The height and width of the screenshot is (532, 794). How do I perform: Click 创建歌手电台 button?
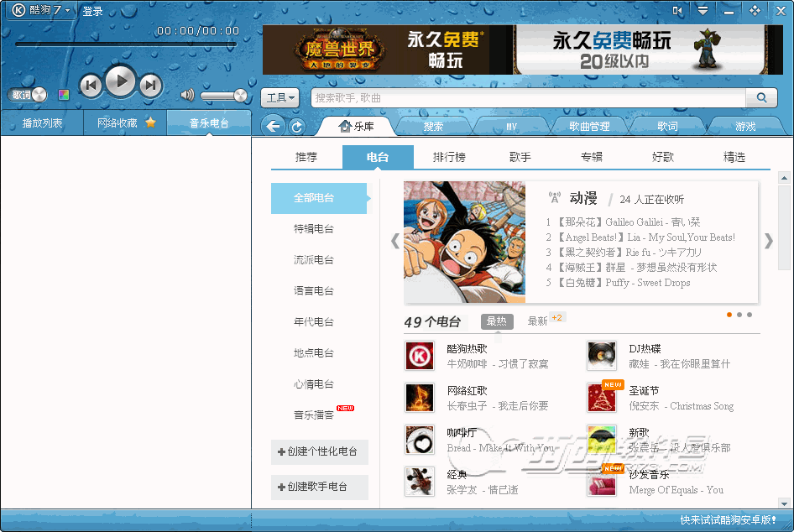320,487
